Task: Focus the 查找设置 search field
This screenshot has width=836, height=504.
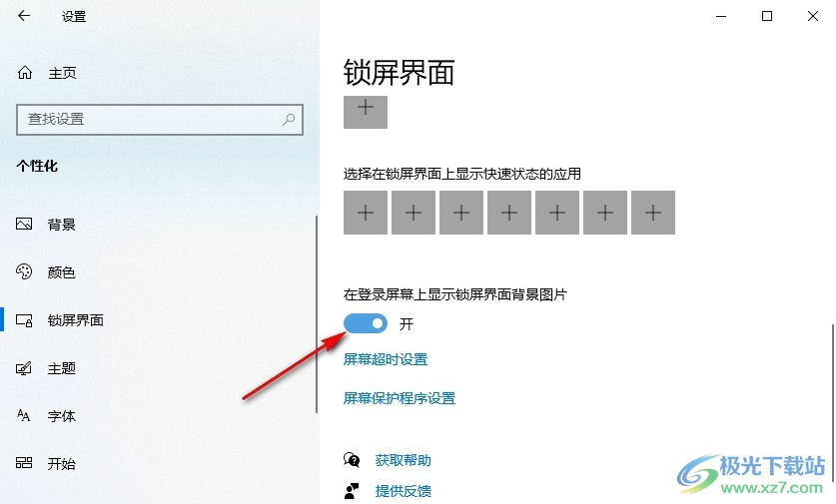Action: [x=160, y=120]
